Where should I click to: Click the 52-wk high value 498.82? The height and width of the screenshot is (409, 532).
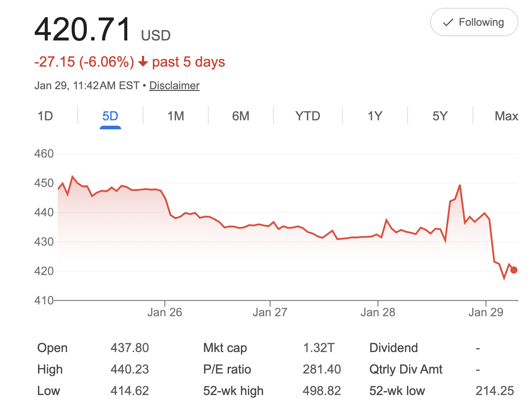click(x=322, y=391)
